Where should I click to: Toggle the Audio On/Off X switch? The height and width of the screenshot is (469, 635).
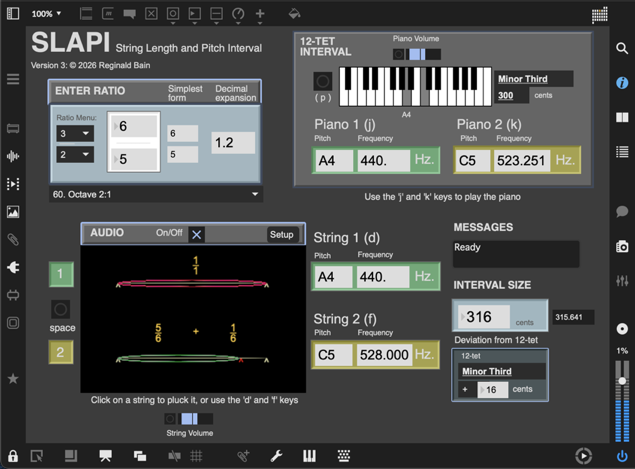click(197, 234)
